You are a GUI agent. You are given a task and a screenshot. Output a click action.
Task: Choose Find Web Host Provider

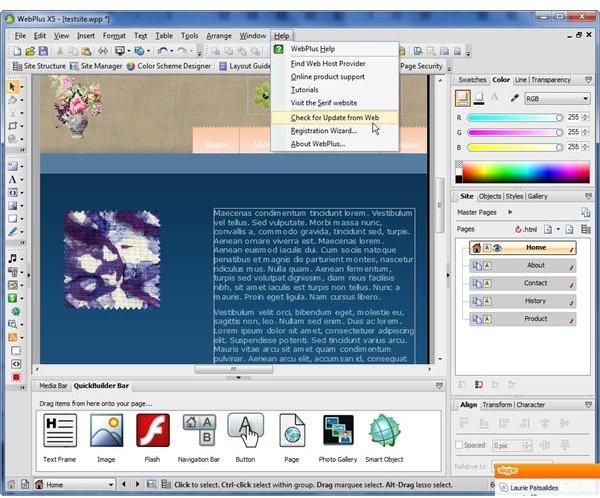pyautogui.click(x=328, y=64)
